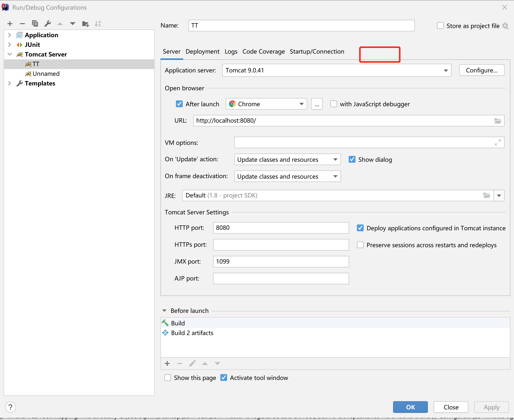Expand the Templates tree node

pyautogui.click(x=9, y=84)
